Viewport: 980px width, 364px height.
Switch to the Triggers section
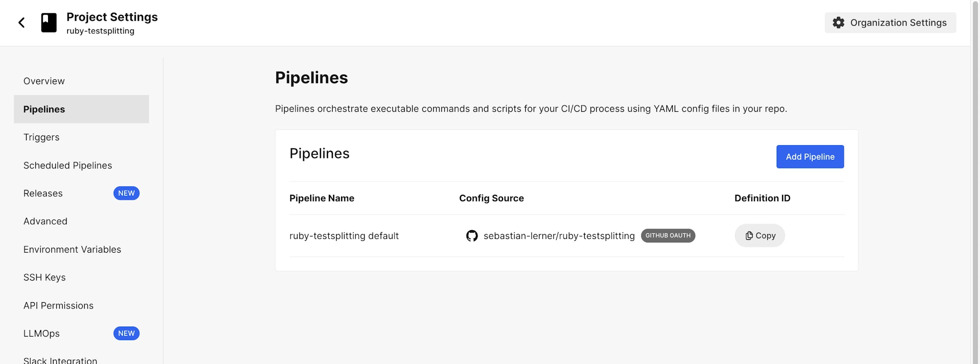click(x=41, y=137)
